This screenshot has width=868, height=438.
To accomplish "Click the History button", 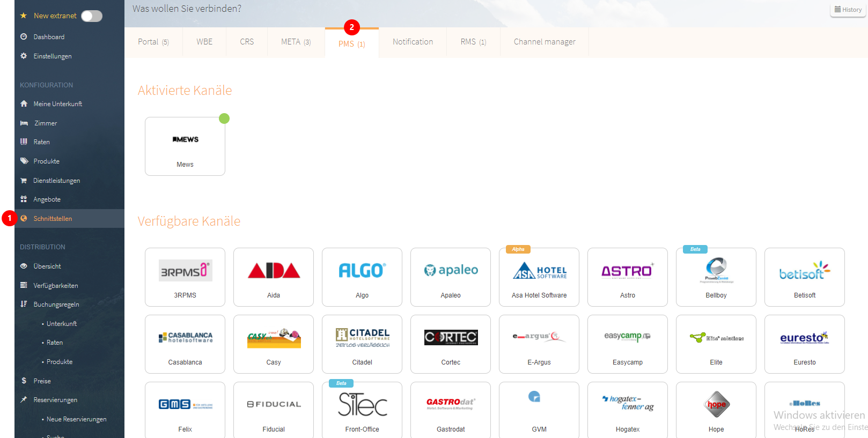I will 848,10.
